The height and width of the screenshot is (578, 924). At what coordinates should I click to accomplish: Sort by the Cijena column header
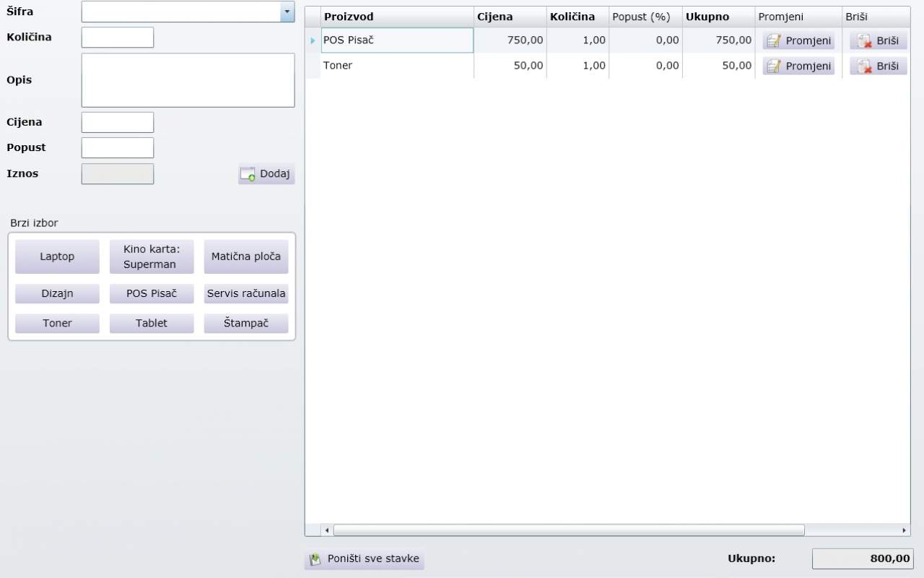click(x=510, y=17)
